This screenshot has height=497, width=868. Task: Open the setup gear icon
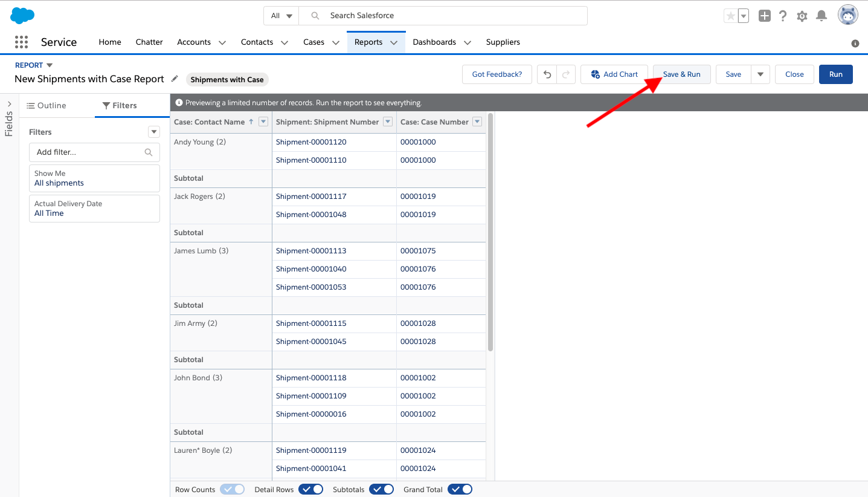(x=802, y=16)
